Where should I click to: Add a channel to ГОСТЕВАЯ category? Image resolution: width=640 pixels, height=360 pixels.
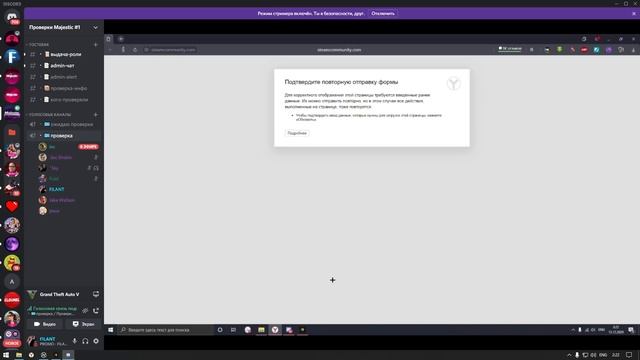tap(96, 44)
